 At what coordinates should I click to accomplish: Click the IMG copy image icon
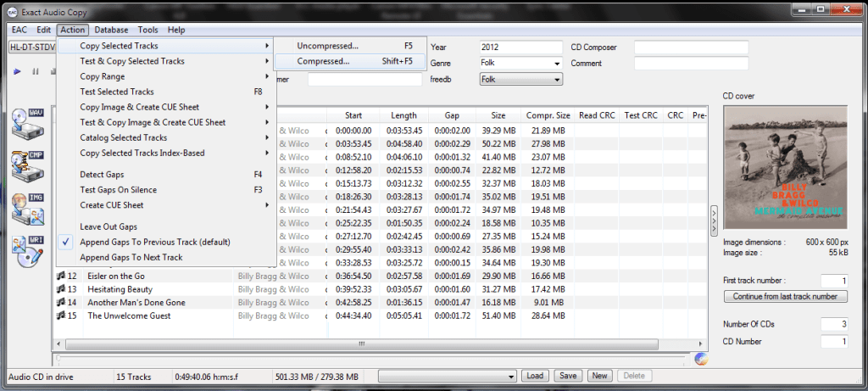[27, 209]
